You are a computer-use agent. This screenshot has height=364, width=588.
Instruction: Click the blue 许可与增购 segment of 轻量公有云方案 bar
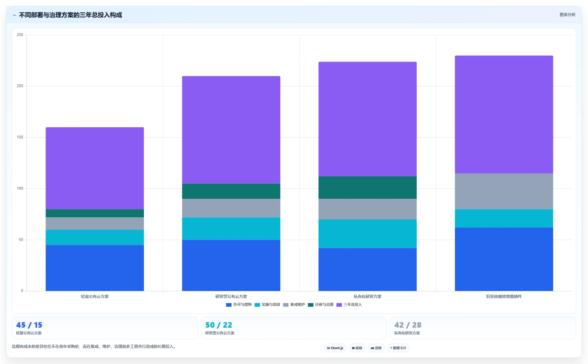(x=95, y=268)
